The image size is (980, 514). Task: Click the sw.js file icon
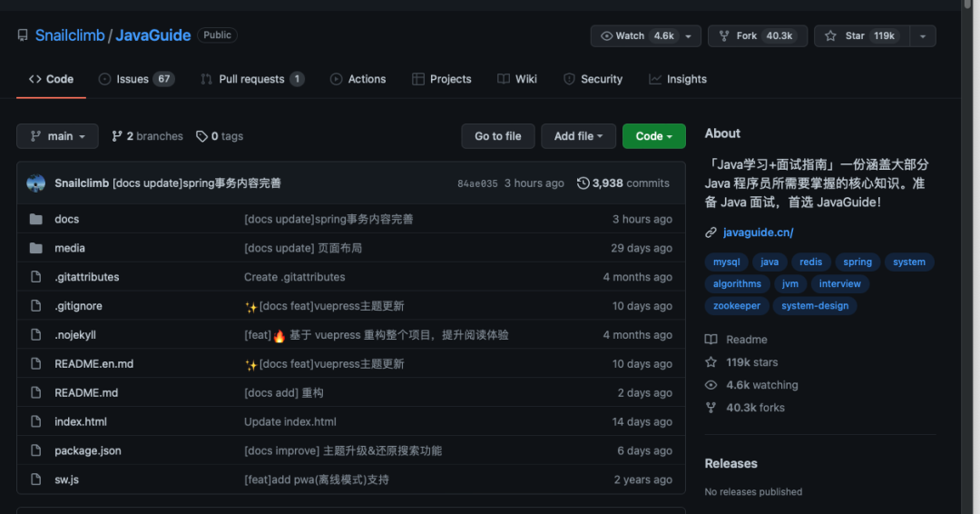(x=36, y=479)
